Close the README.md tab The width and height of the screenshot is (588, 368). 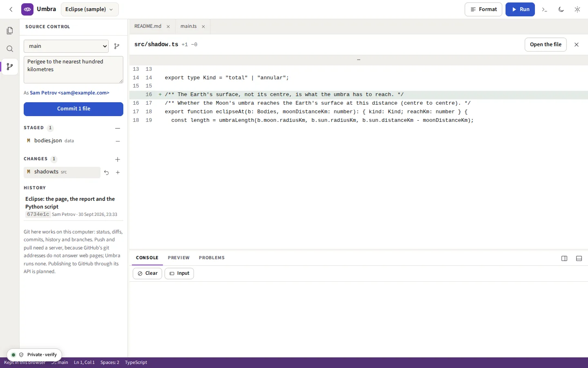(168, 27)
